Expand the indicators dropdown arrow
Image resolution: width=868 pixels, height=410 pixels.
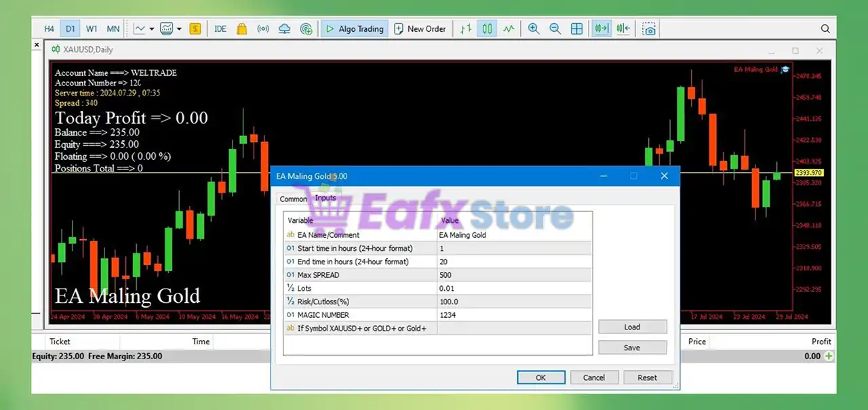152,29
